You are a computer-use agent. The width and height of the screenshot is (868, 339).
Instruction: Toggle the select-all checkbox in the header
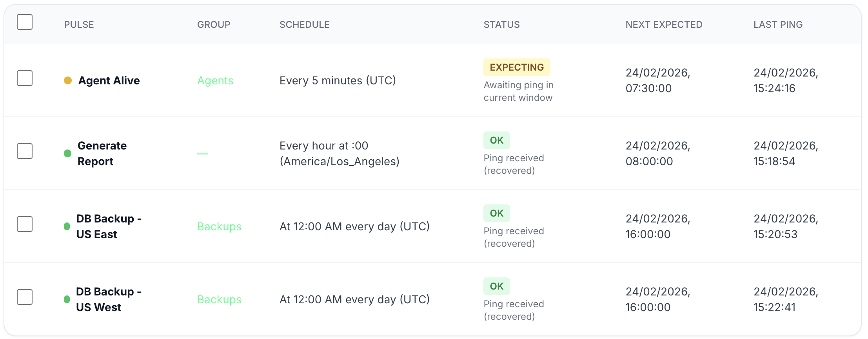pyautogui.click(x=24, y=22)
